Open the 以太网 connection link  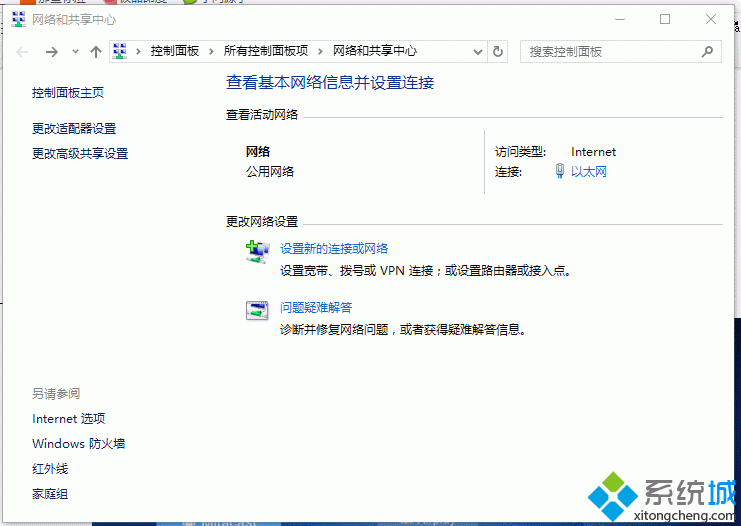[x=588, y=172]
